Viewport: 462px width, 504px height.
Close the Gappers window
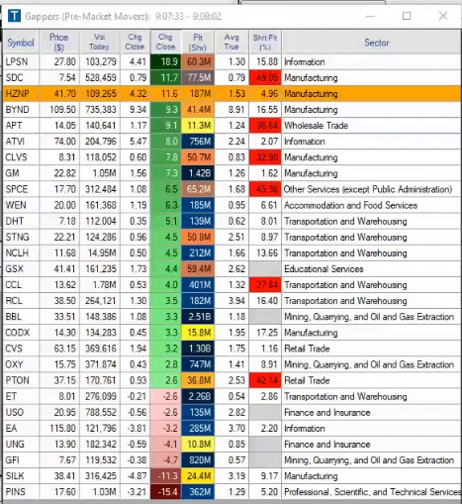click(x=443, y=16)
